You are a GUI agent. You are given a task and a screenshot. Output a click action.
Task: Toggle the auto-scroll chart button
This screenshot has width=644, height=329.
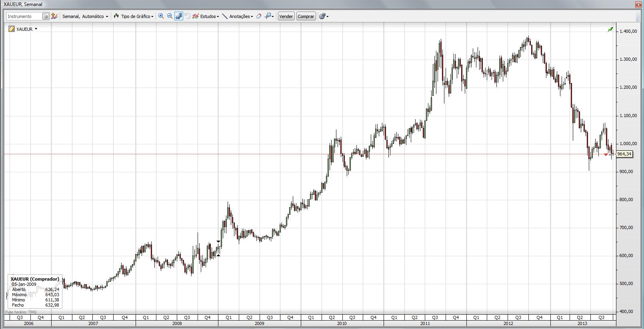178,16
